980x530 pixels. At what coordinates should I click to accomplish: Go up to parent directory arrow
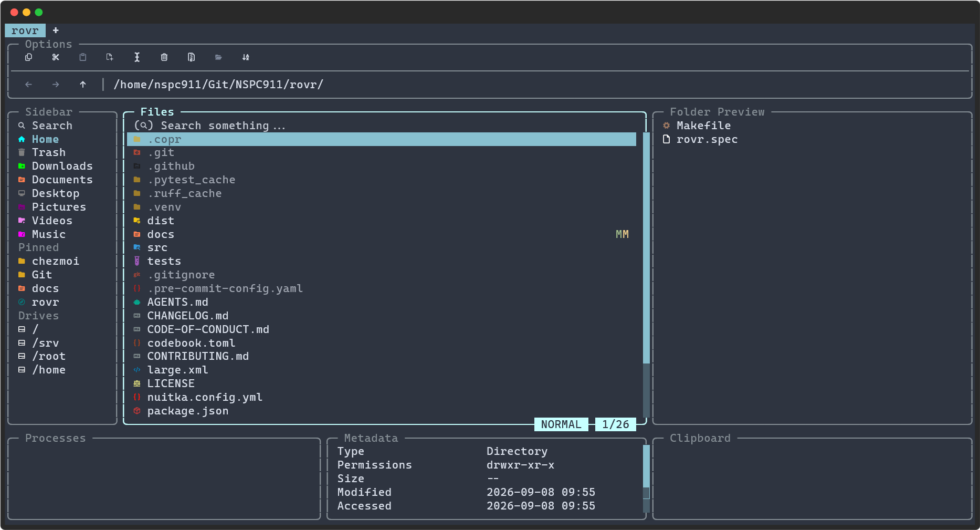click(83, 85)
